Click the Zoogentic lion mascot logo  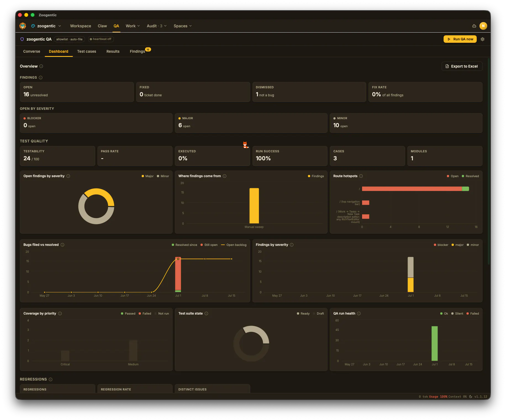click(23, 26)
